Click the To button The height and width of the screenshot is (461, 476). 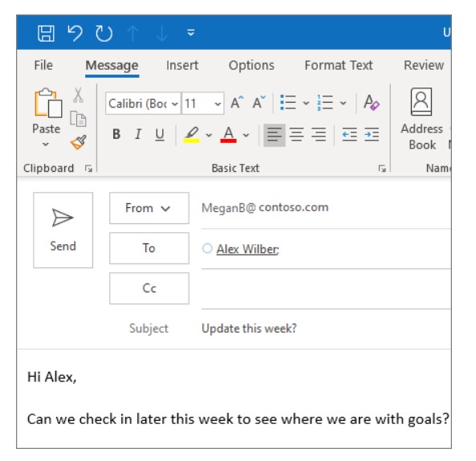coord(149,248)
